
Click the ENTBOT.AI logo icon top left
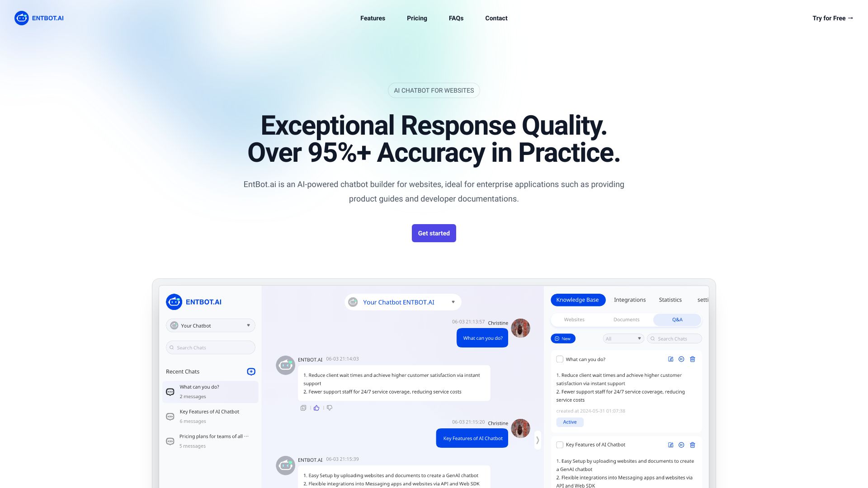pyautogui.click(x=21, y=18)
